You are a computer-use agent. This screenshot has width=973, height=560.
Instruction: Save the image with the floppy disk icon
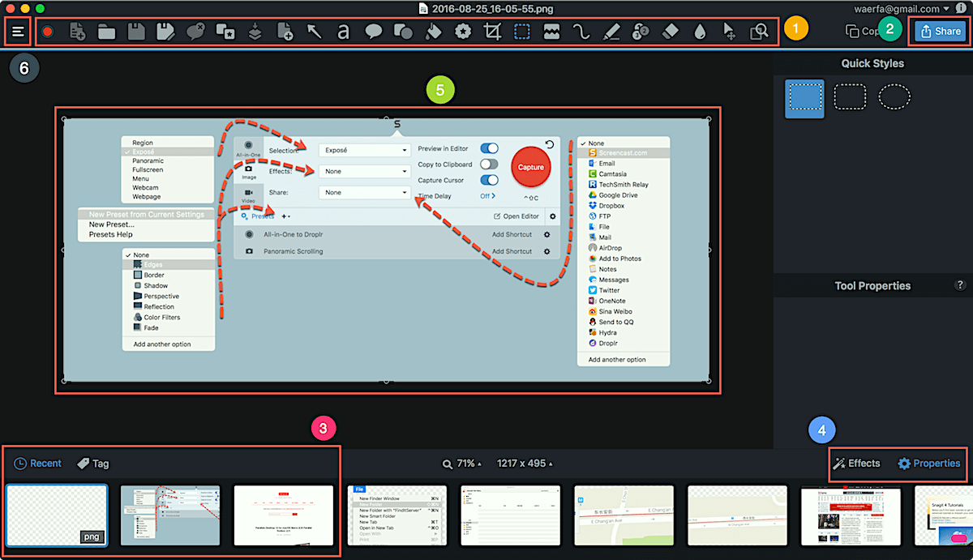coord(136,32)
